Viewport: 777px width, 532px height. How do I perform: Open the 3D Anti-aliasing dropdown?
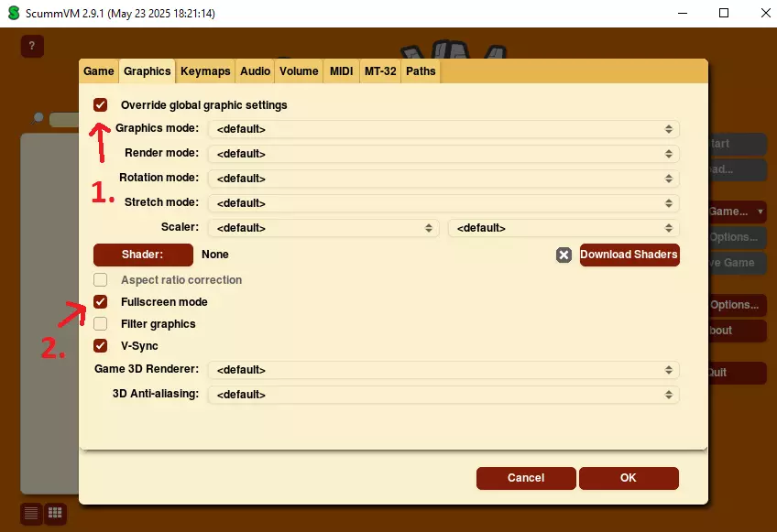[443, 395]
